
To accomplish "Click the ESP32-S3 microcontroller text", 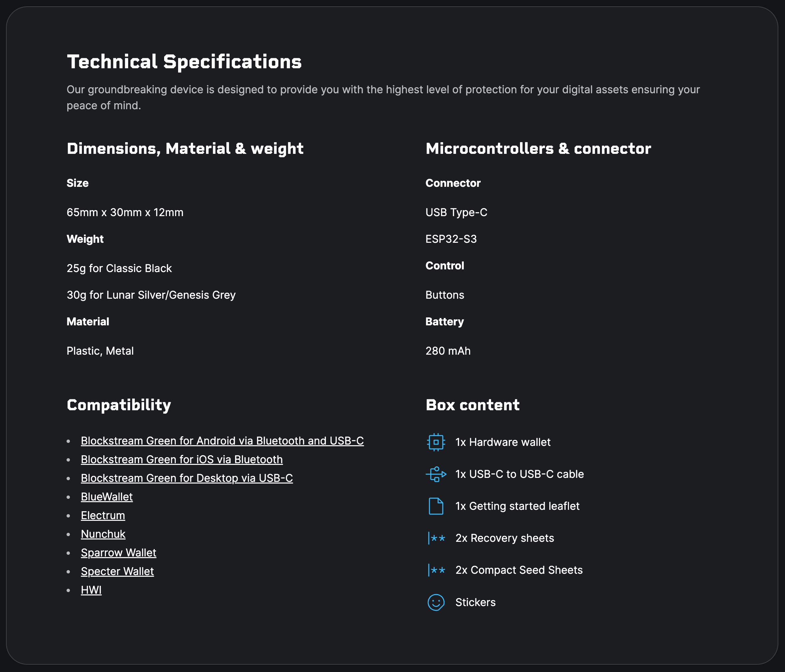I will click(x=451, y=239).
